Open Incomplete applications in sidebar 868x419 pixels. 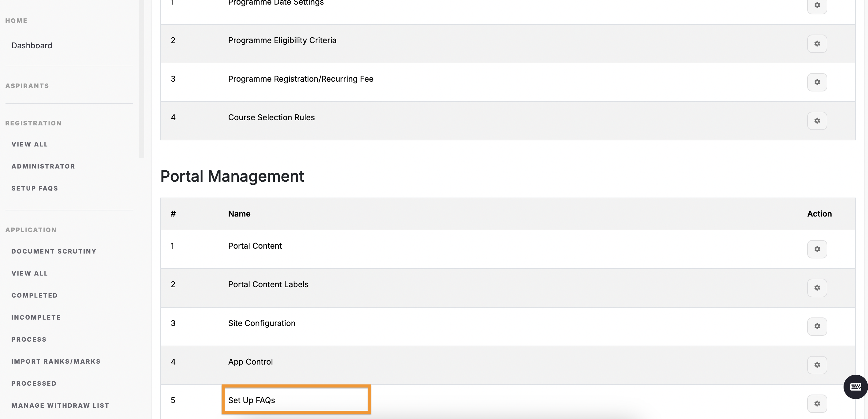click(36, 317)
